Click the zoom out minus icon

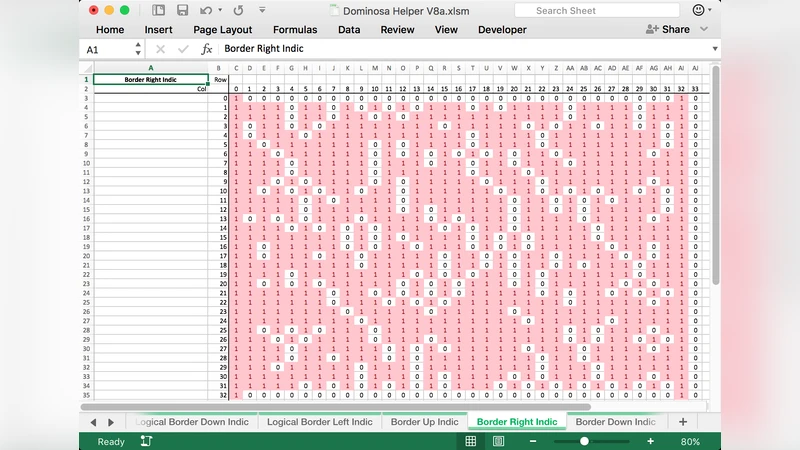pos(556,441)
